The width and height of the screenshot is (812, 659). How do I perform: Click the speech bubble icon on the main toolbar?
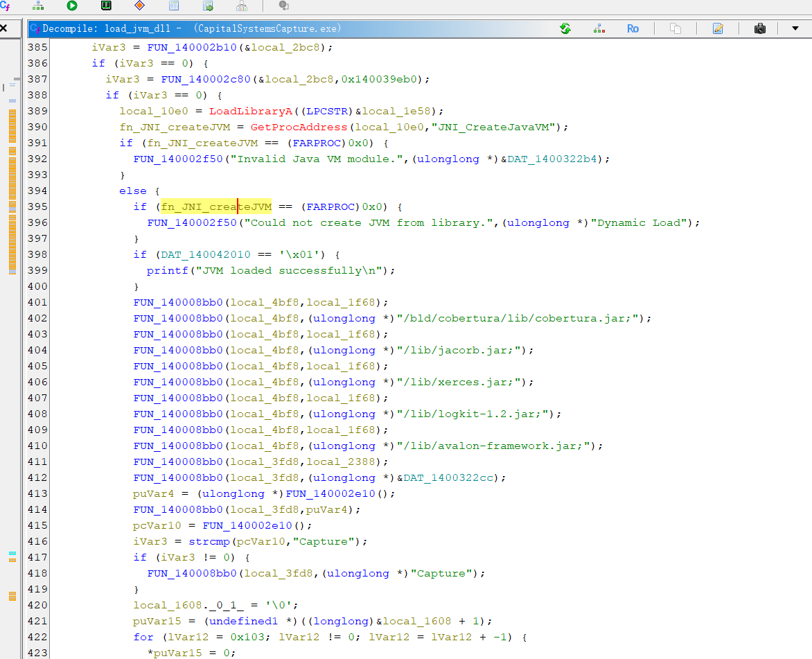(283, 6)
